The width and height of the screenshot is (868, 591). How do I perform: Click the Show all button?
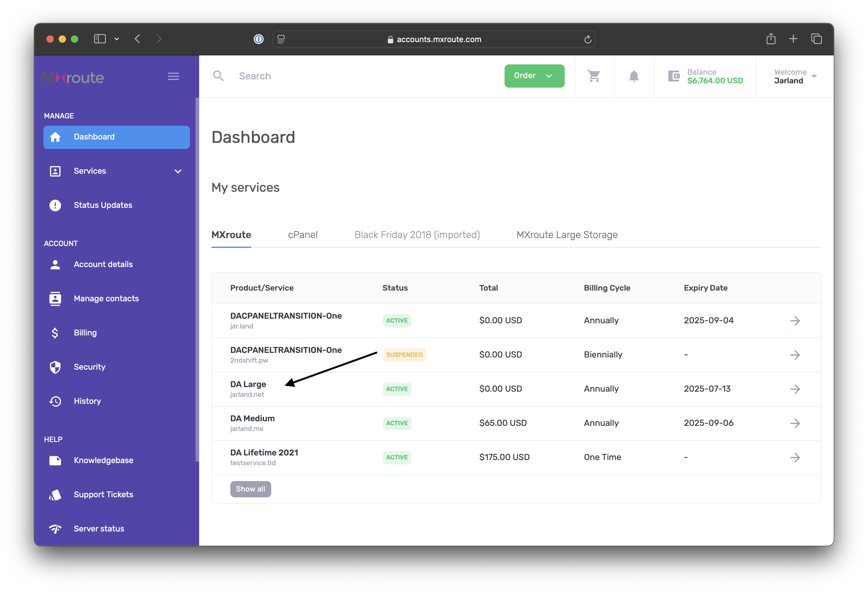pos(250,489)
